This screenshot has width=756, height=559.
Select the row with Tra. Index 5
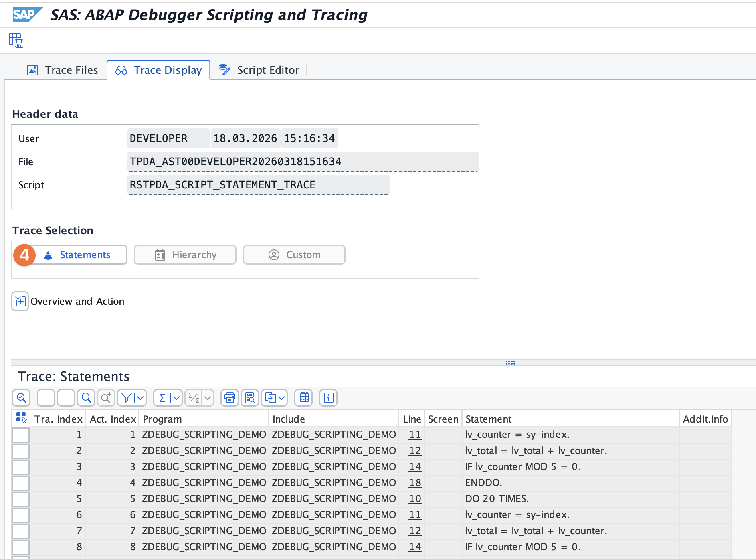coord(21,499)
